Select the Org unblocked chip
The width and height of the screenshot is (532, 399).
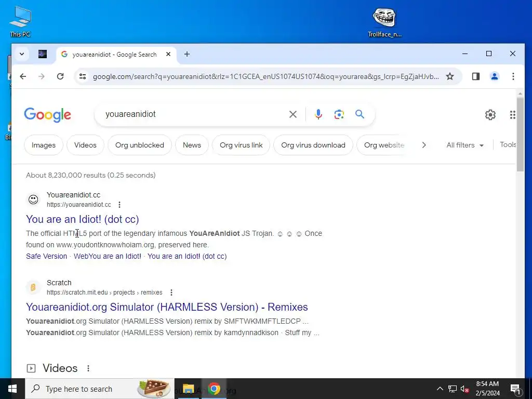tap(139, 145)
